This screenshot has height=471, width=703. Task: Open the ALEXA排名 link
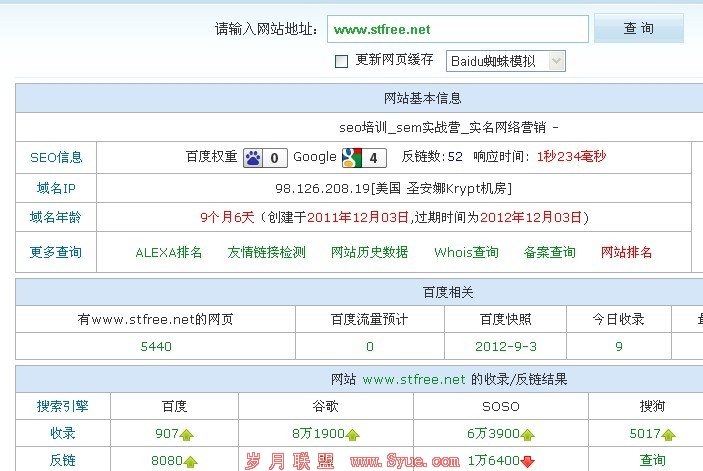[x=168, y=252]
